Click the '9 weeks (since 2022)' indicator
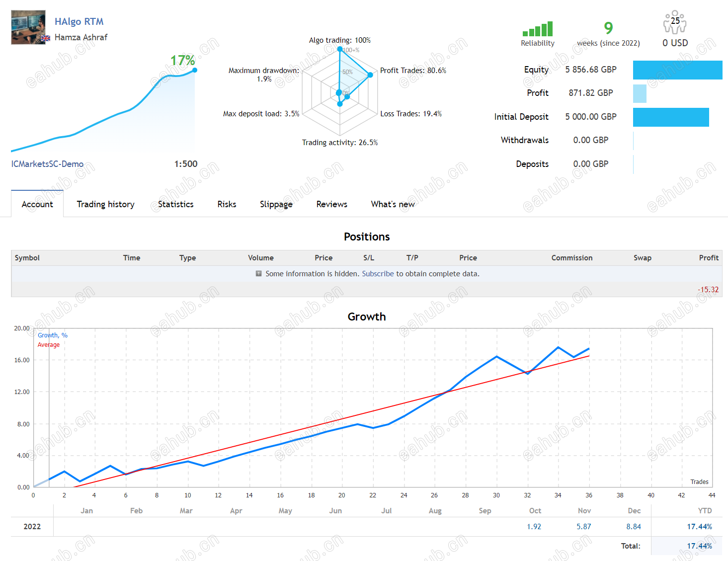Screen dimensions: 728x561 608,34
